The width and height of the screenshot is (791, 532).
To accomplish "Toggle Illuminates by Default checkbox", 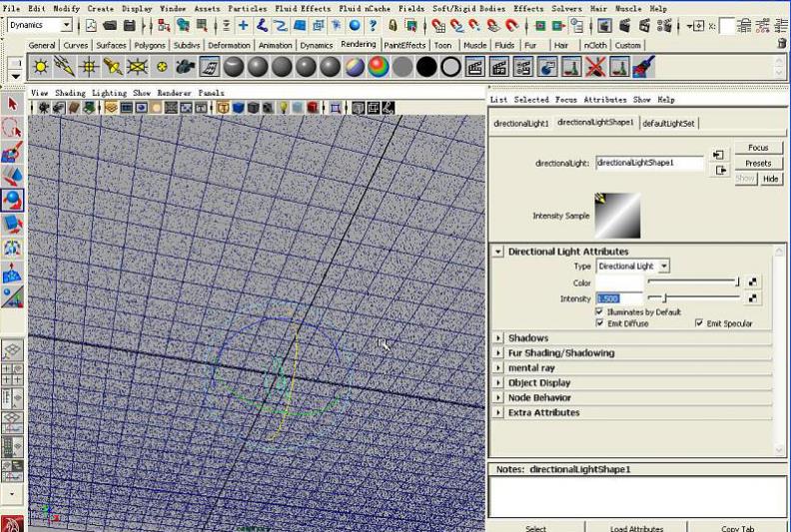I will (x=600, y=311).
